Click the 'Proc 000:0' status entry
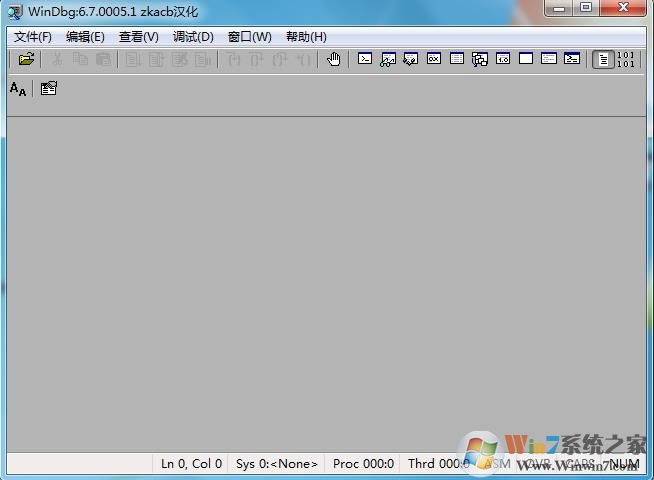The width and height of the screenshot is (654, 480). [363, 464]
